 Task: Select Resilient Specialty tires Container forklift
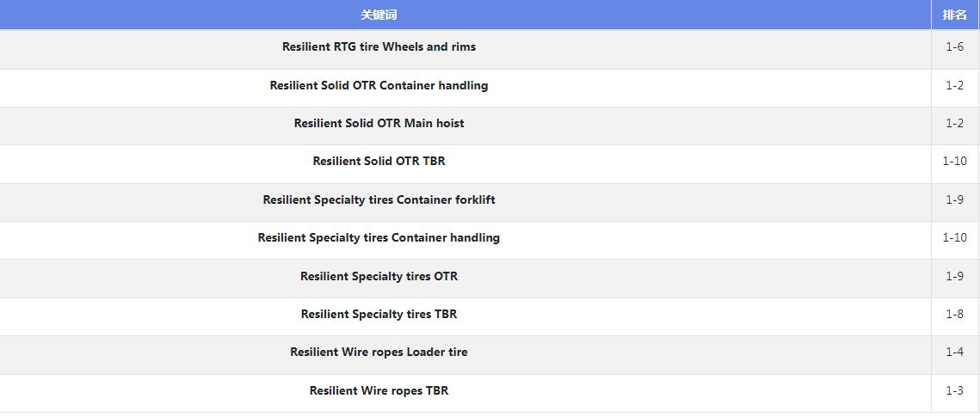[379, 199]
